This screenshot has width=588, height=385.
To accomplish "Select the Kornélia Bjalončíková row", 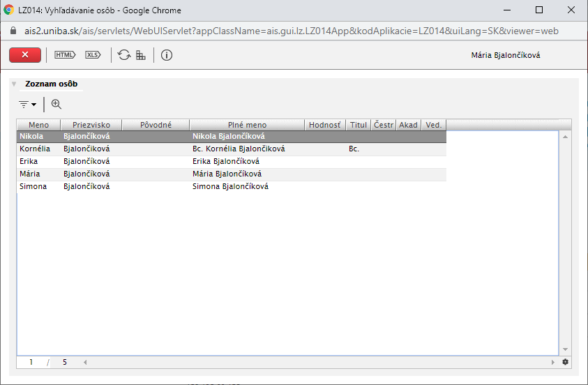I will coord(230,149).
